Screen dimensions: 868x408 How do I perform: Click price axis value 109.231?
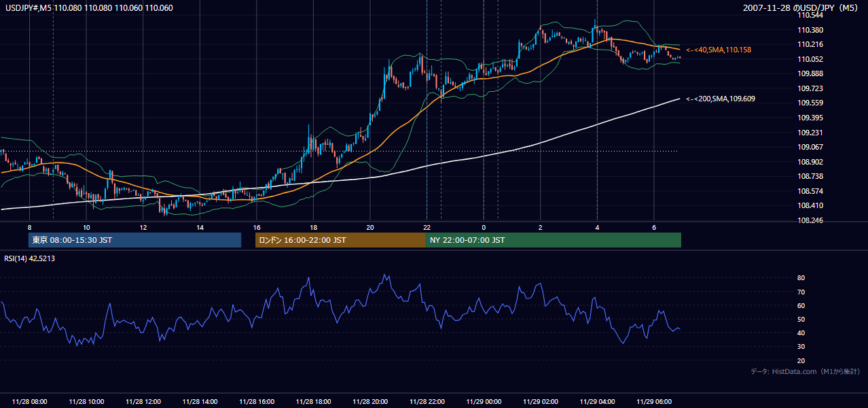click(811, 133)
